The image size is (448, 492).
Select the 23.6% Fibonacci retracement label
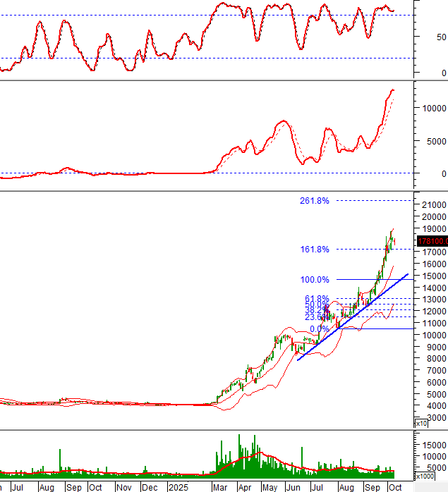[315, 318]
